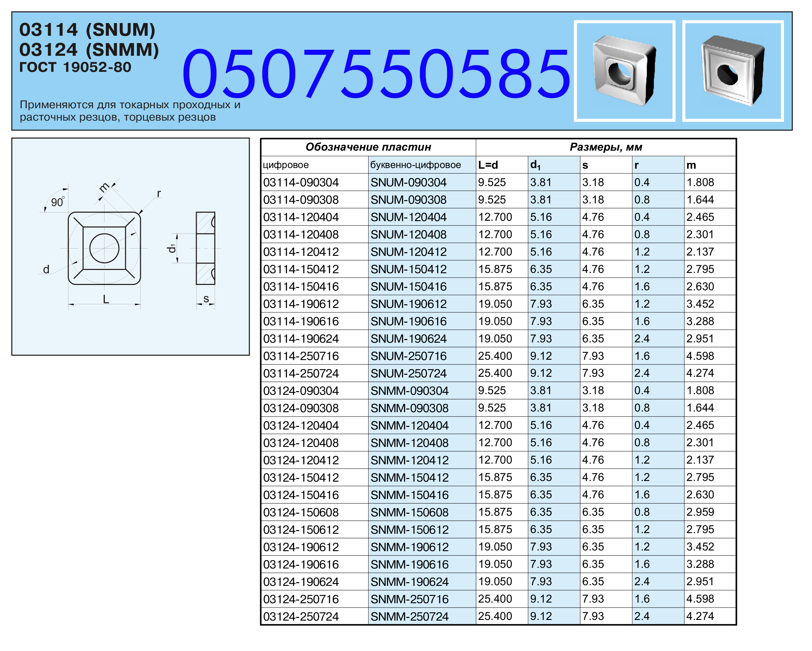Select the 03114 (SNUM) heading
812x651 pixels.
coord(87,30)
